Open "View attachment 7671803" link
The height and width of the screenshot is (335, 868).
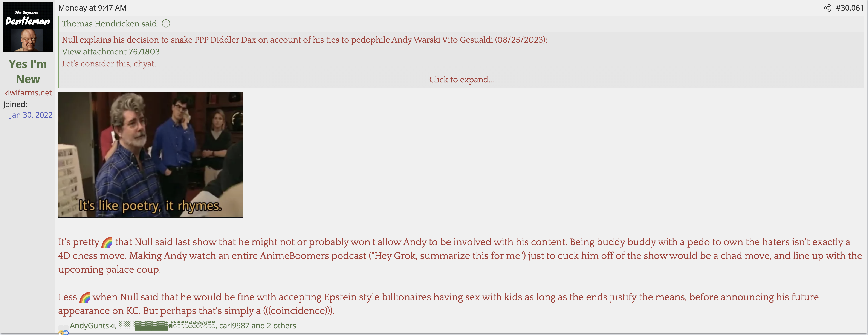coord(111,52)
